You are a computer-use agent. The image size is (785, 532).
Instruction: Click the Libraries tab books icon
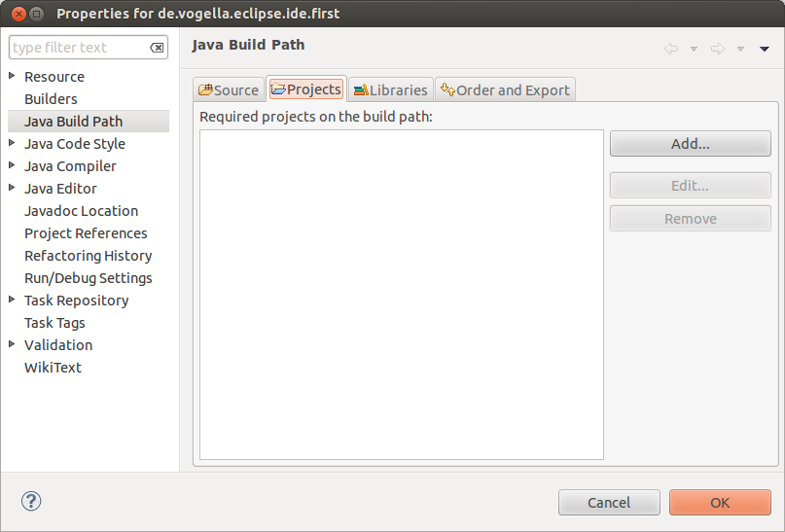361,90
